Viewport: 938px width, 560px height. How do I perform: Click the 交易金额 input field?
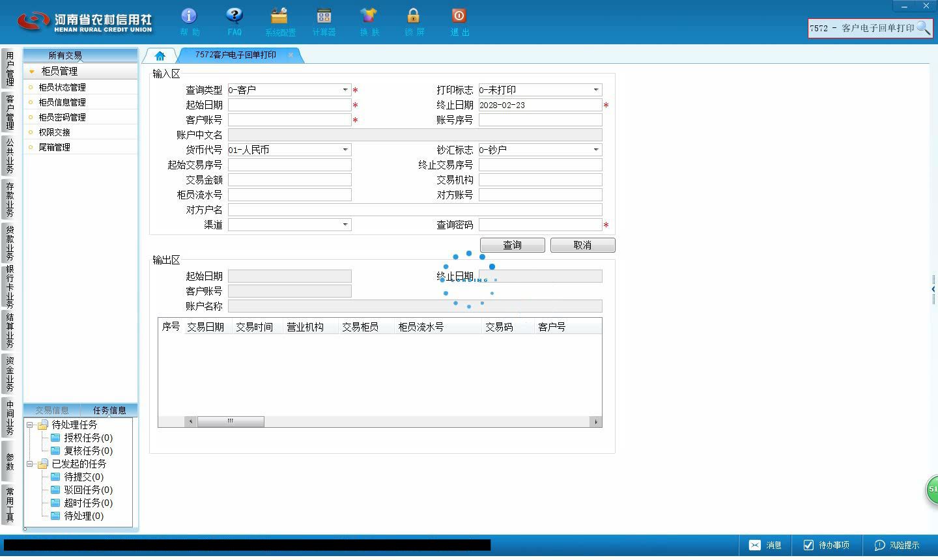pos(290,180)
